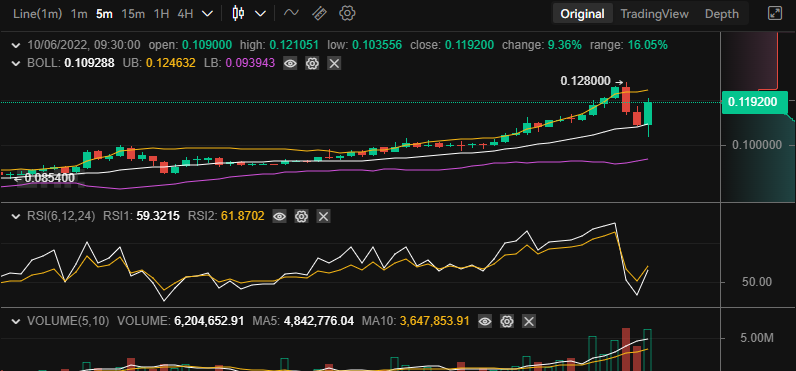Select the 5m interval

coord(104,14)
